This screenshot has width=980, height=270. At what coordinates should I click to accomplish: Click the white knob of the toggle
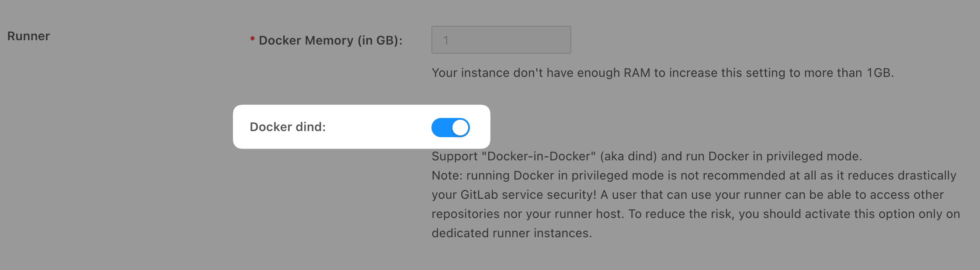coord(460,127)
